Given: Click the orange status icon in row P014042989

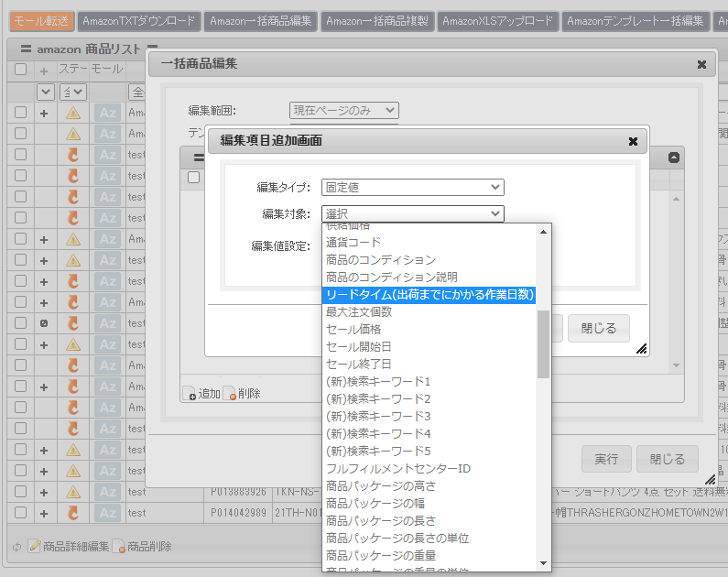Looking at the screenshot, I should tap(73, 513).
